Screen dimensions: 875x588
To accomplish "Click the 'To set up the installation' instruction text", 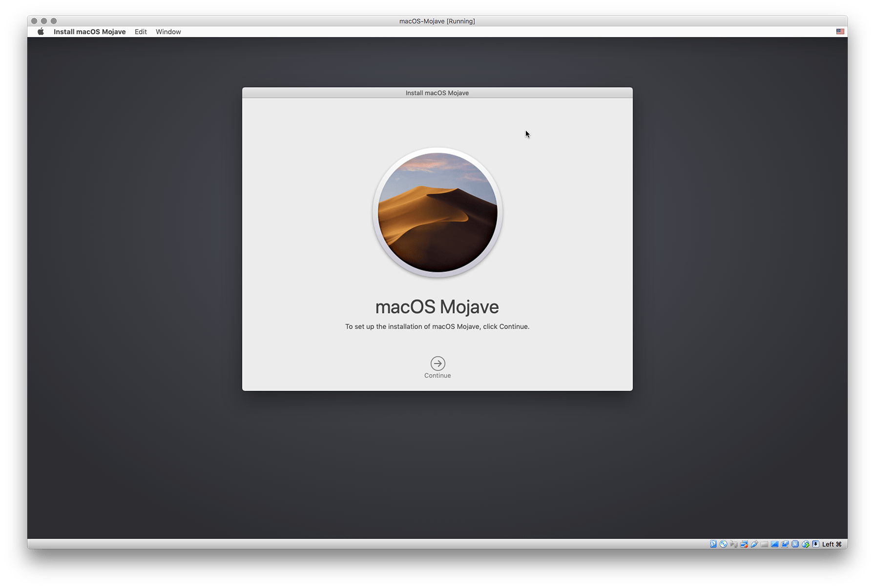I will (x=437, y=326).
